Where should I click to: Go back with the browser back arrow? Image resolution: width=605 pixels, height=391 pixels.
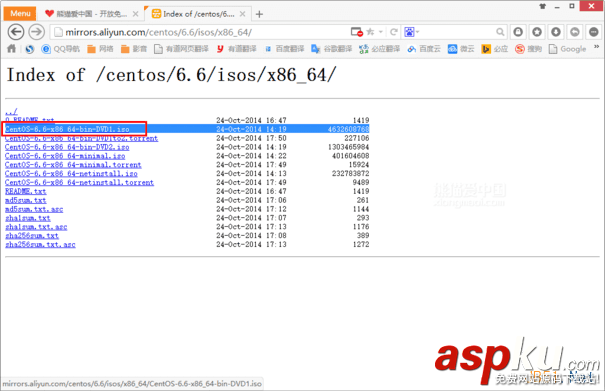[16, 32]
